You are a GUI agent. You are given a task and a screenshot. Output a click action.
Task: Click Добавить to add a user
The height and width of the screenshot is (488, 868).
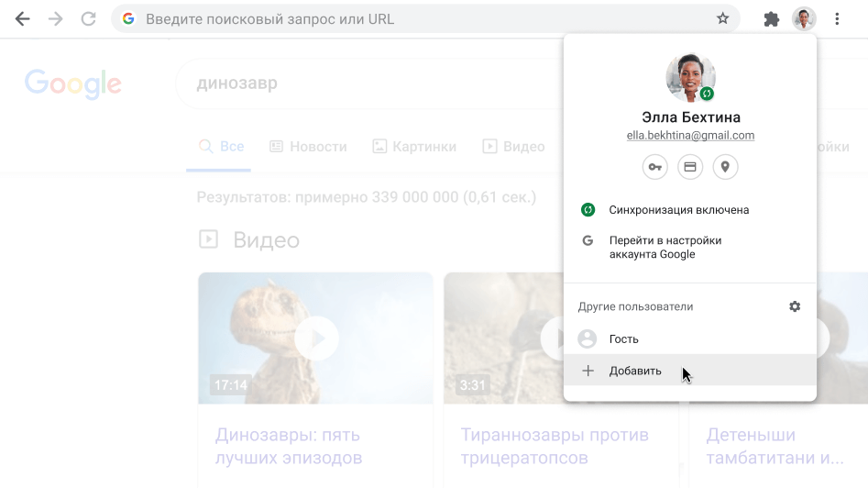pyautogui.click(x=634, y=372)
